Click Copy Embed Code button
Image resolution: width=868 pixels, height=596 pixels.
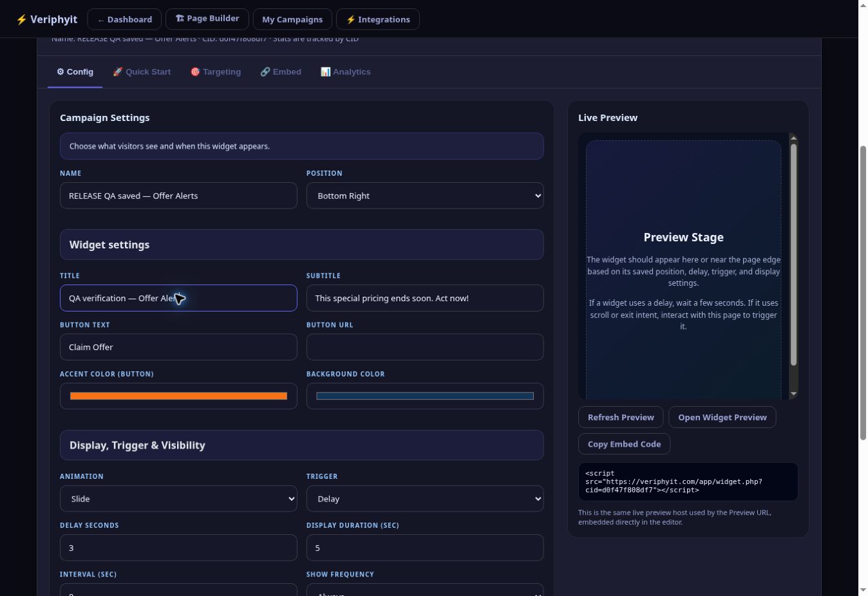click(624, 444)
